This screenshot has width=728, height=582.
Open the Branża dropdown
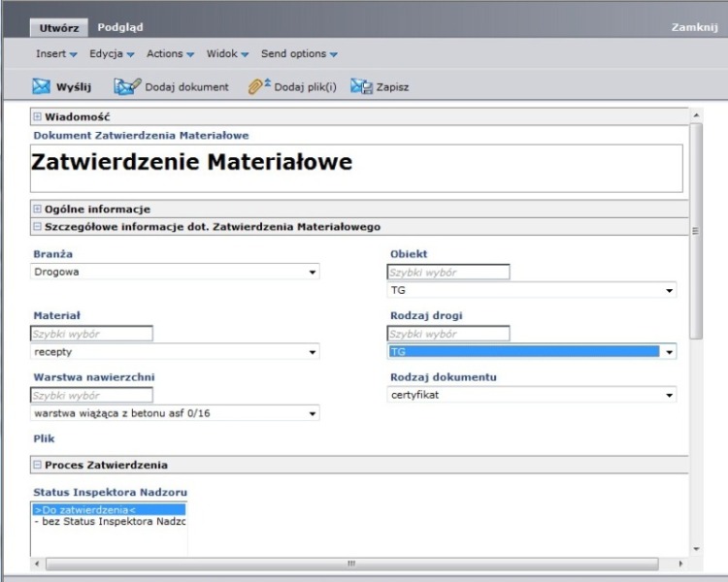tap(313, 273)
